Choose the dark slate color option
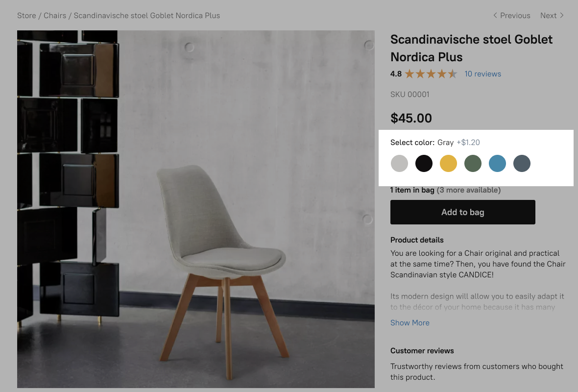 522,163
